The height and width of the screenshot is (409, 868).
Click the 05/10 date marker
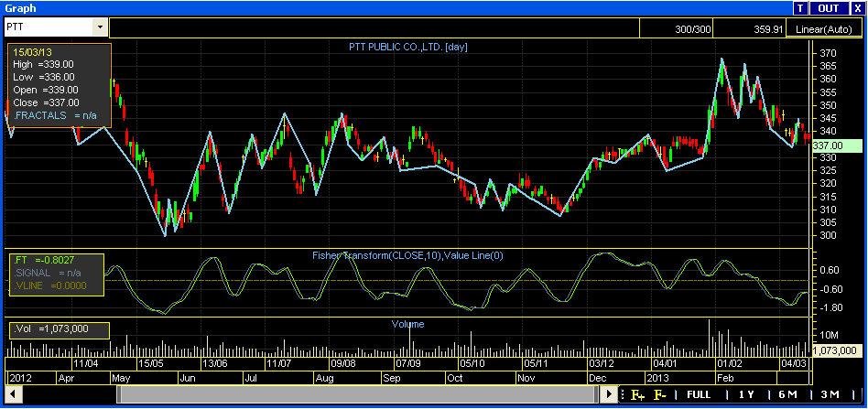point(472,364)
